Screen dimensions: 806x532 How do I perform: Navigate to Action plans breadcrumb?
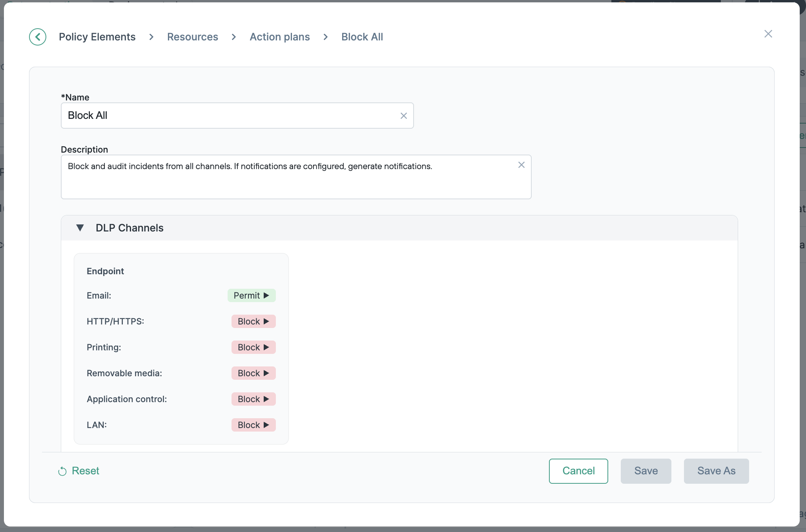pos(279,37)
